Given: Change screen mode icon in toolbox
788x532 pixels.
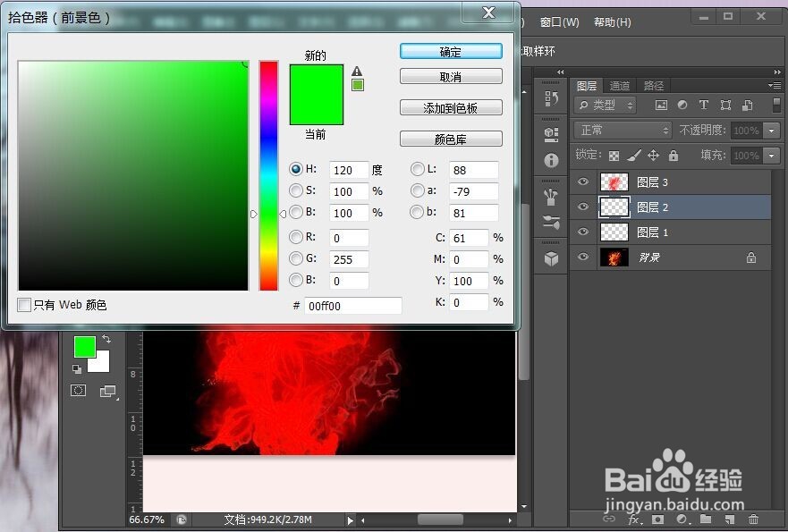Looking at the screenshot, I should click(x=107, y=392).
